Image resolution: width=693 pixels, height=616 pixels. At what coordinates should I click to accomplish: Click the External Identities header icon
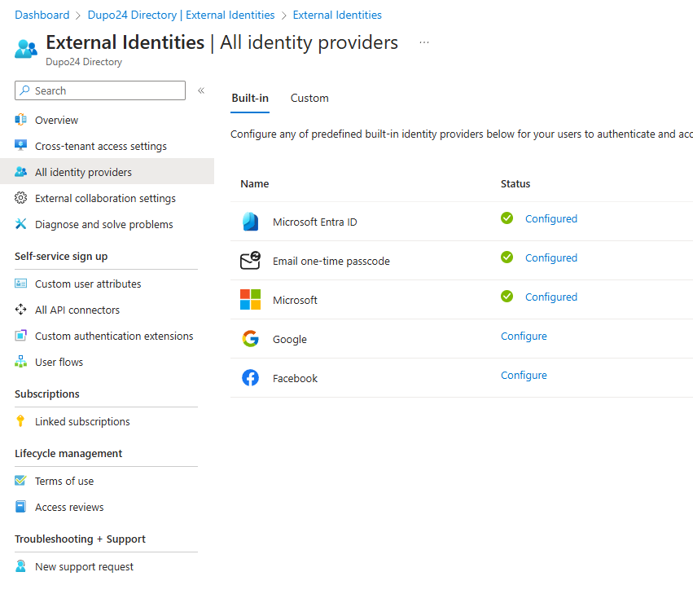[25, 49]
